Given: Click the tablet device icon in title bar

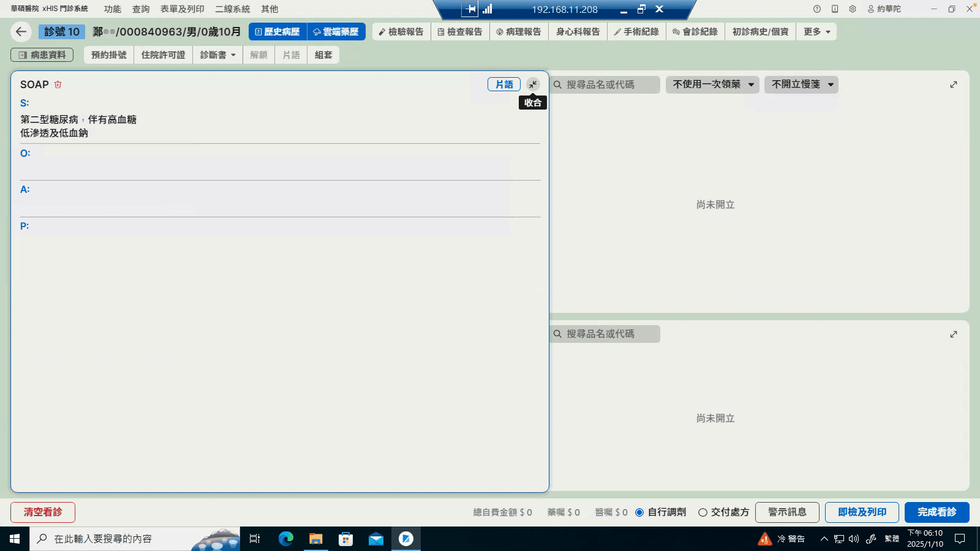Looking at the screenshot, I should [x=835, y=9].
